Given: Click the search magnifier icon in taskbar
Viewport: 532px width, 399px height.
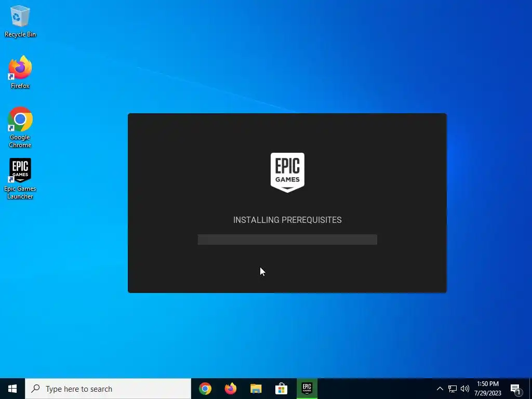Looking at the screenshot, I should (35, 389).
